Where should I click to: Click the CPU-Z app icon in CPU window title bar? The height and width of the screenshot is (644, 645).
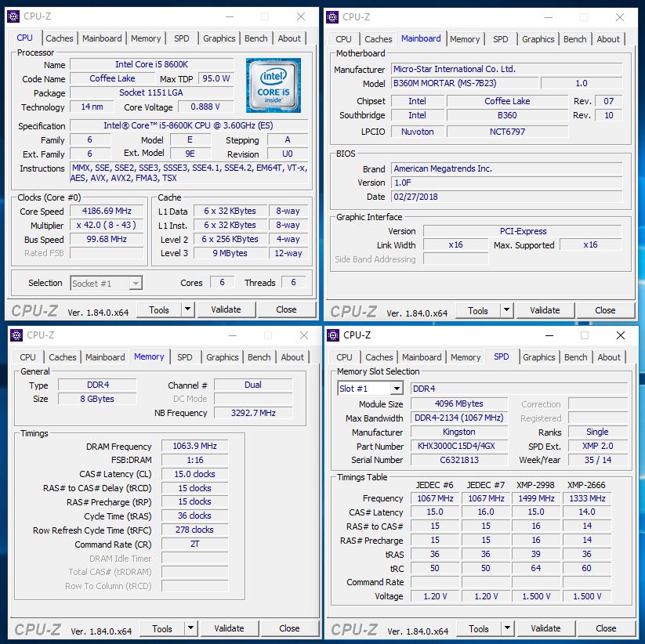(13, 16)
